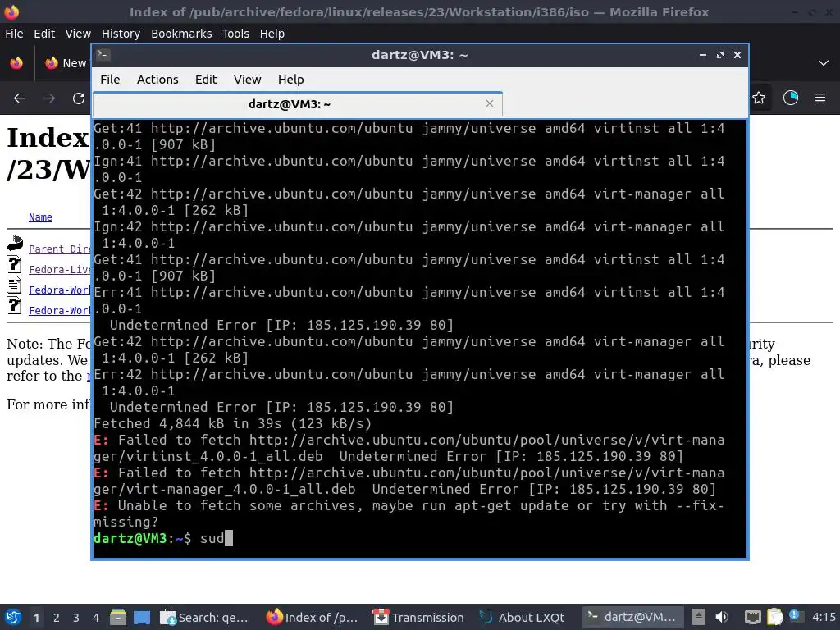Open the Parent Directory link

[59, 249]
